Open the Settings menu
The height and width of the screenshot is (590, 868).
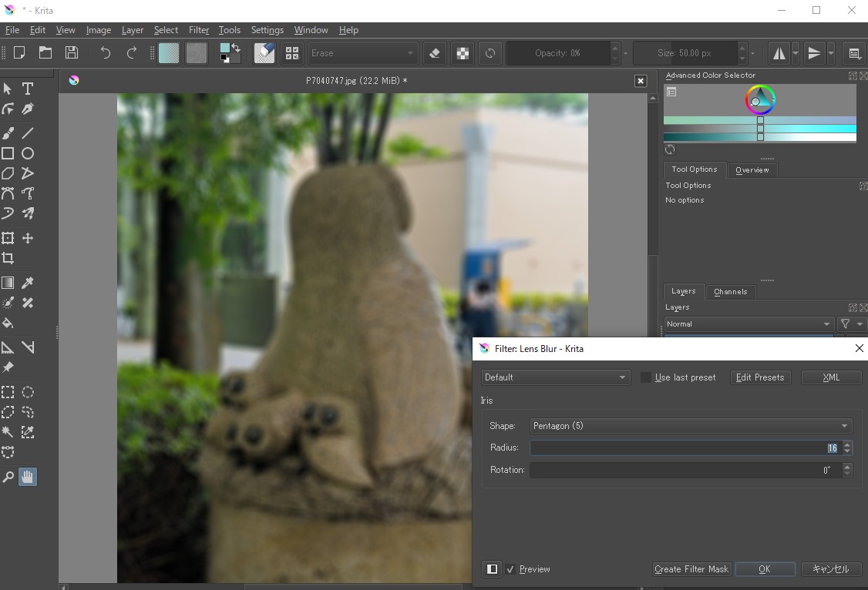click(267, 30)
